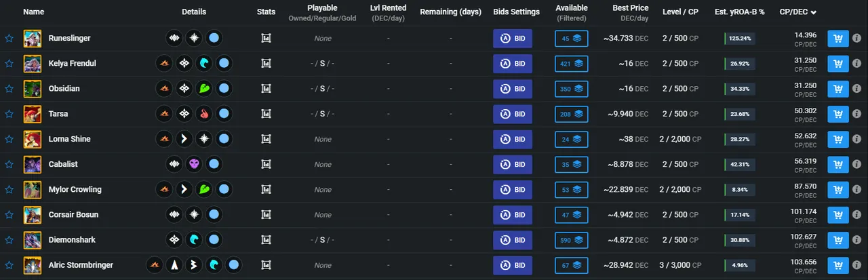Sort by the CP/DEC column arrow
Screen dimensions: 868x280
[x=814, y=12]
